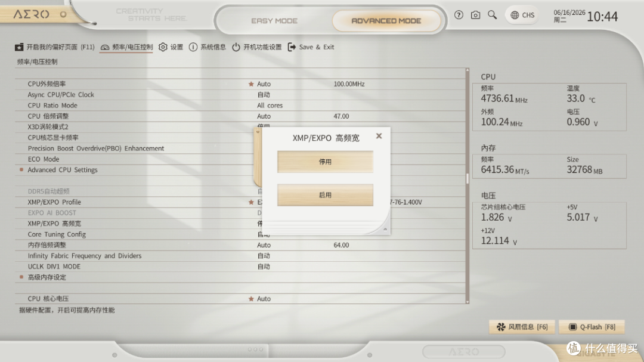The image size is (644, 362).
Task: Go to the 设置 settings tab
Action: pyautogui.click(x=171, y=47)
